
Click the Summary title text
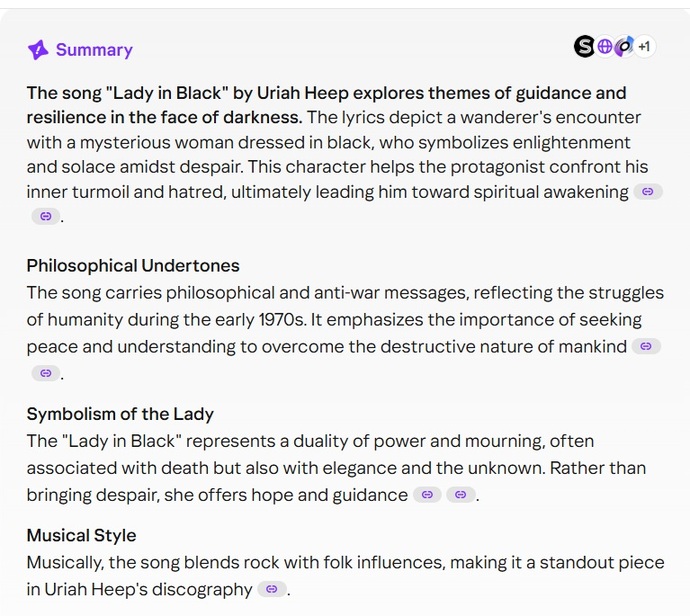tap(94, 50)
